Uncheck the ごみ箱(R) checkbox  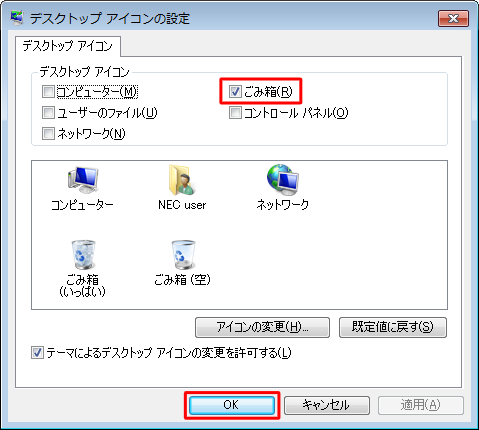coord(235,92)
